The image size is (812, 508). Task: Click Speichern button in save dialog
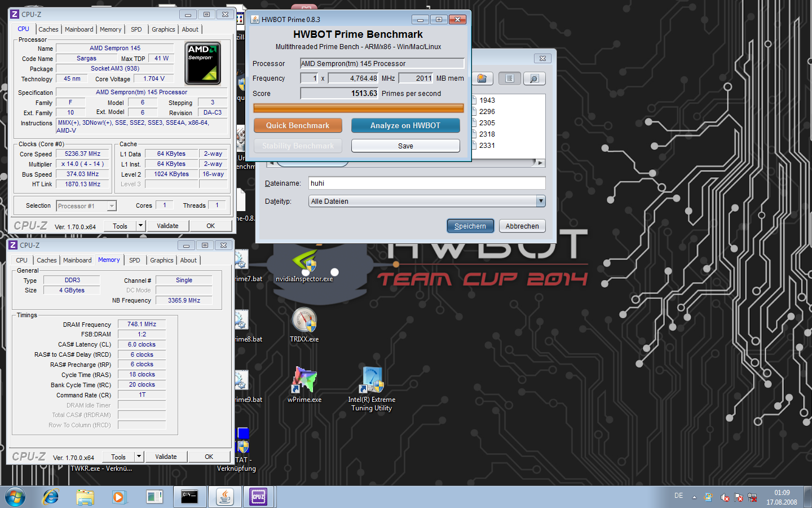coord(470,226)
